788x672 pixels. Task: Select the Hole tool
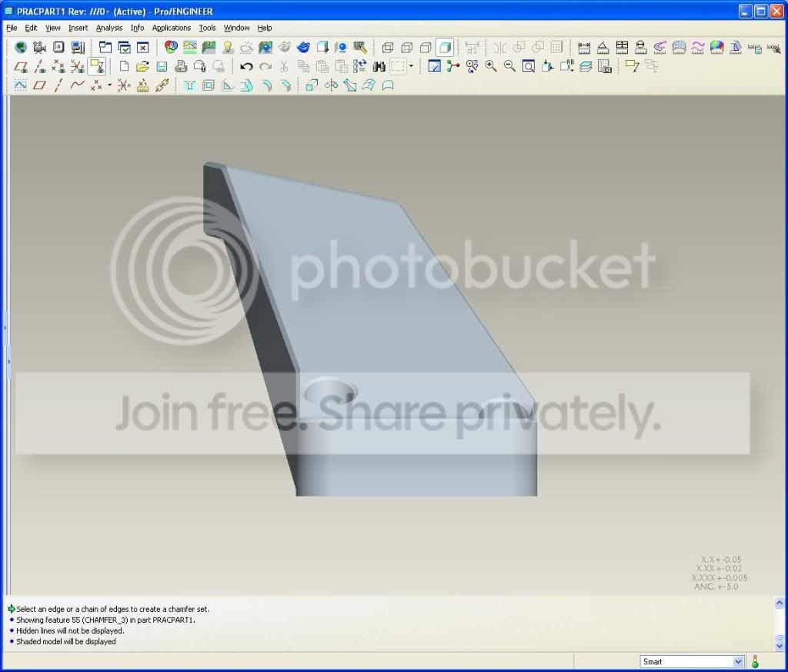click(189, 85)
